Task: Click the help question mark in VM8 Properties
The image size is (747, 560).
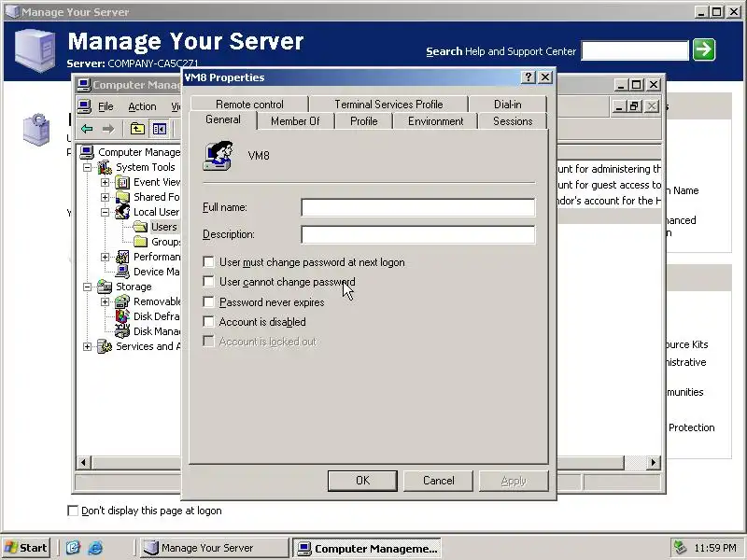Action: point(528,77)
